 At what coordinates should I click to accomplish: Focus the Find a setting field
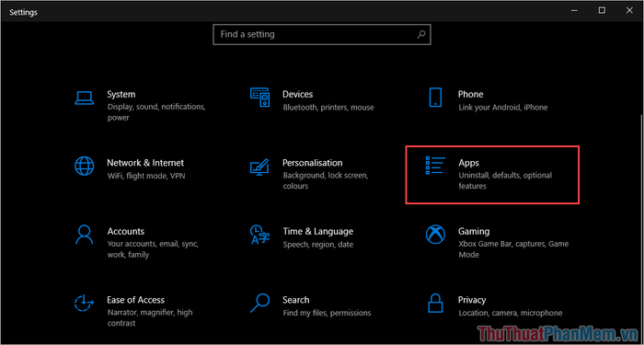(x=322, y=34)
